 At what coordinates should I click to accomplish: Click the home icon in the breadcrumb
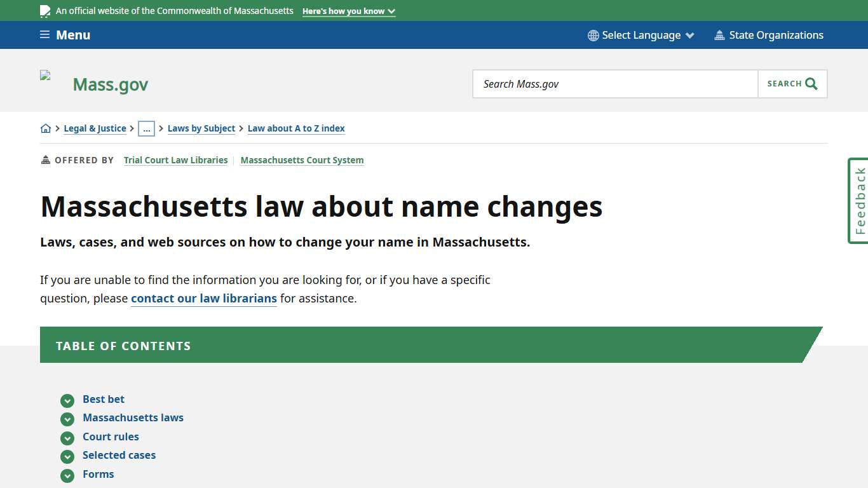pyautogui.click(x=45, y=128)
